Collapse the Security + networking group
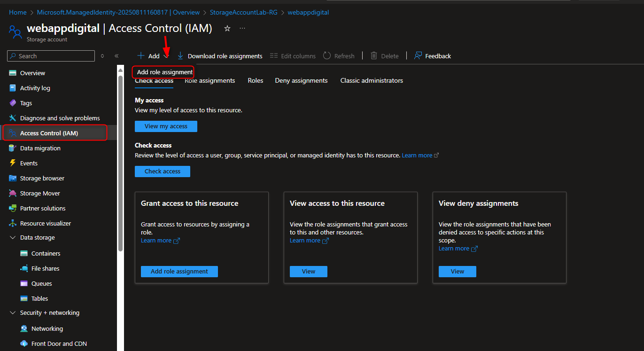Viewport: 644px width, 351px height. (13, 312)
